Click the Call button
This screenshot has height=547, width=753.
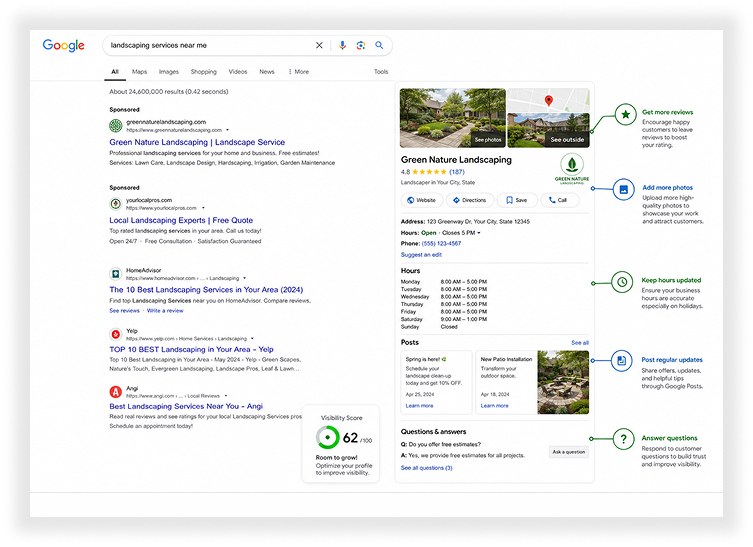[560, 200]
